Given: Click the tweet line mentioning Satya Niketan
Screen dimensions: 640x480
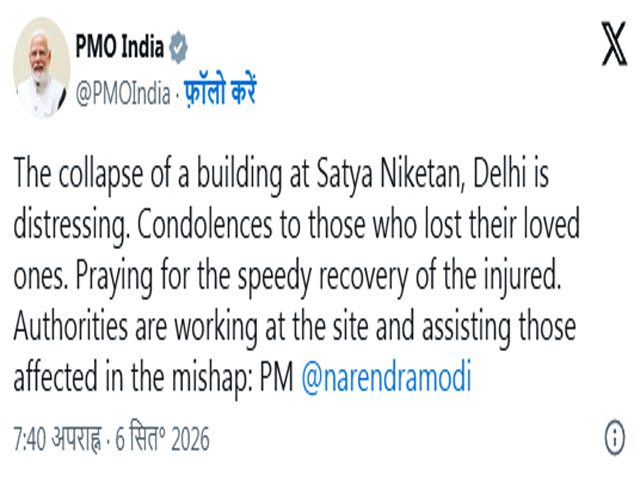Looking at the screenshot, I should click(281, 174).
